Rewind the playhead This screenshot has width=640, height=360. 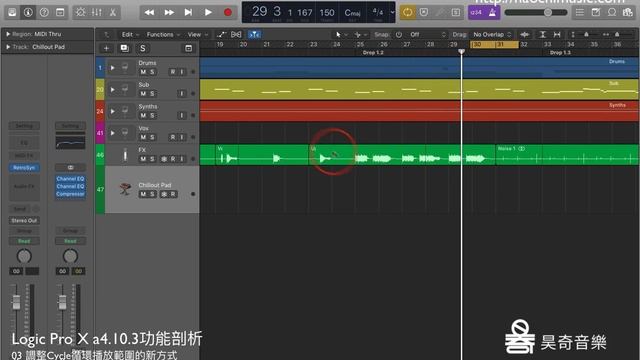point(149,12)
